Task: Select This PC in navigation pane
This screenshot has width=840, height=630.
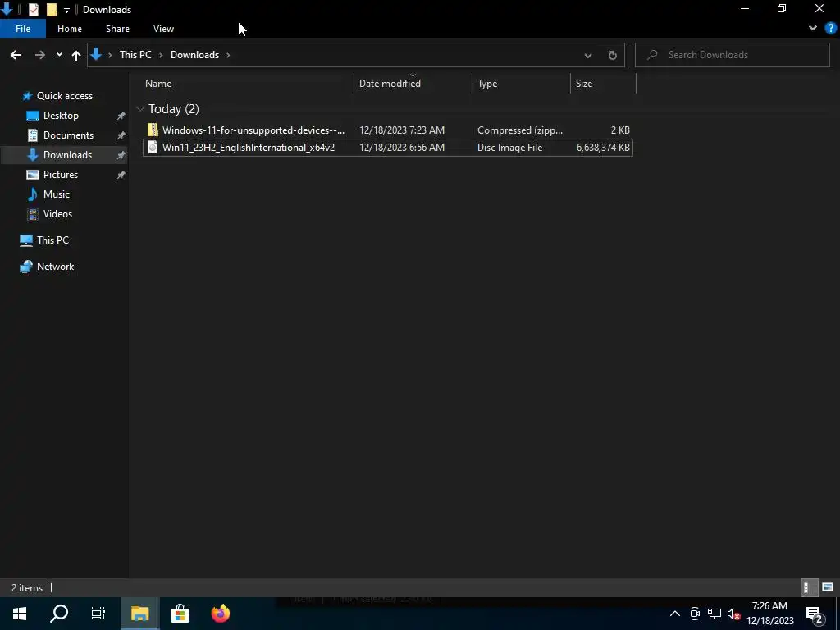Action: tap(52, 240)
